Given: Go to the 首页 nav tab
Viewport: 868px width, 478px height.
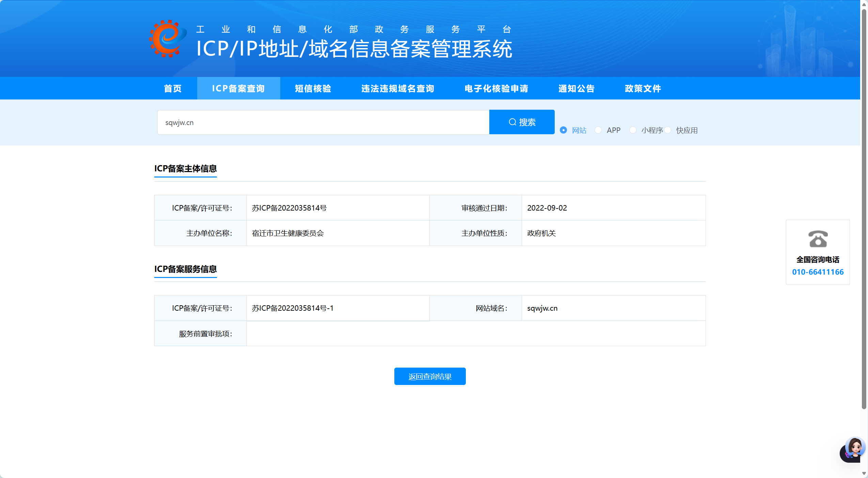Looking at the screenshot, I should point(173,89).
